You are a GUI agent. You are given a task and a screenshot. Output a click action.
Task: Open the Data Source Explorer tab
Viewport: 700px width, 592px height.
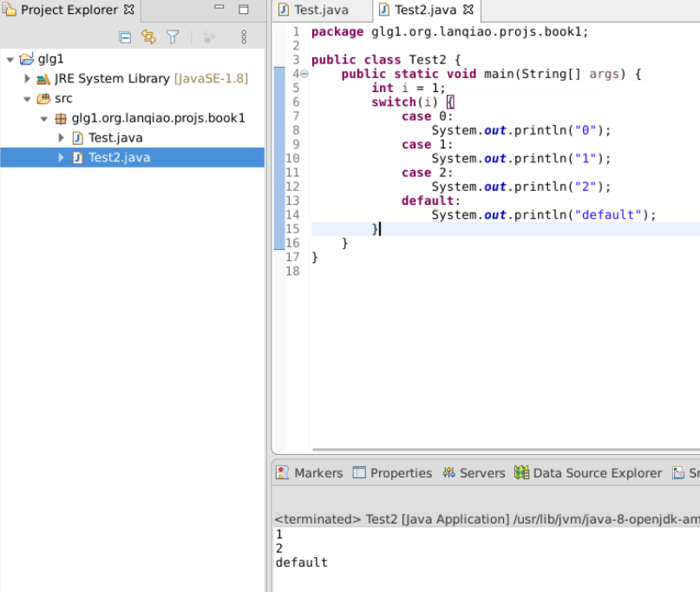click(x=588, y=473)
